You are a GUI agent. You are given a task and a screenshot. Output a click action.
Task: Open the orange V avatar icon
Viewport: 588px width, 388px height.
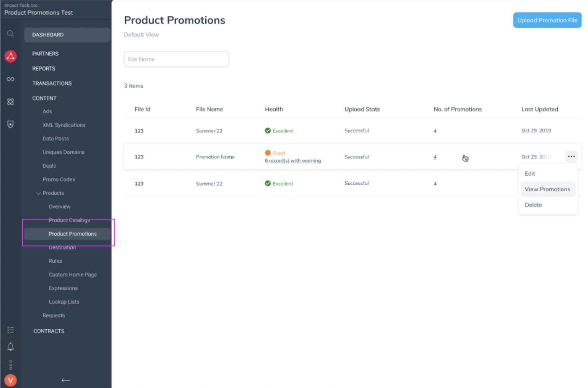pos(10,380)
